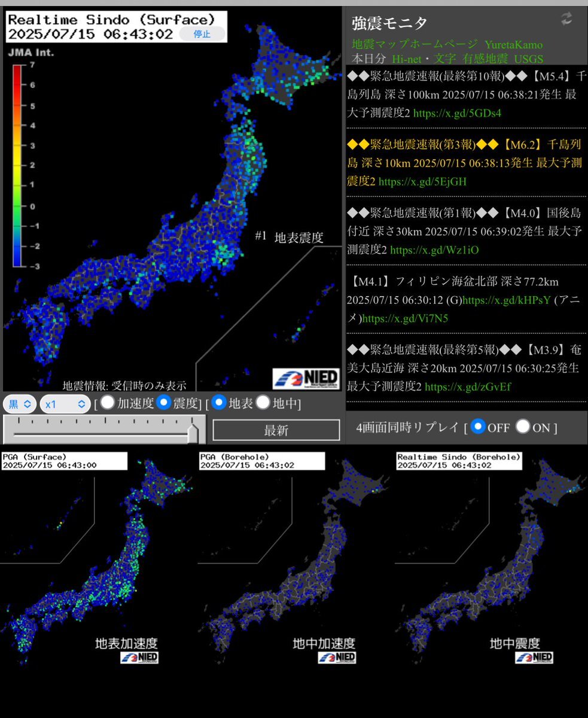The image size is (588, 718).
Task: Set 4画面同時リプレイ to OFF
Action: coord(477,427)
